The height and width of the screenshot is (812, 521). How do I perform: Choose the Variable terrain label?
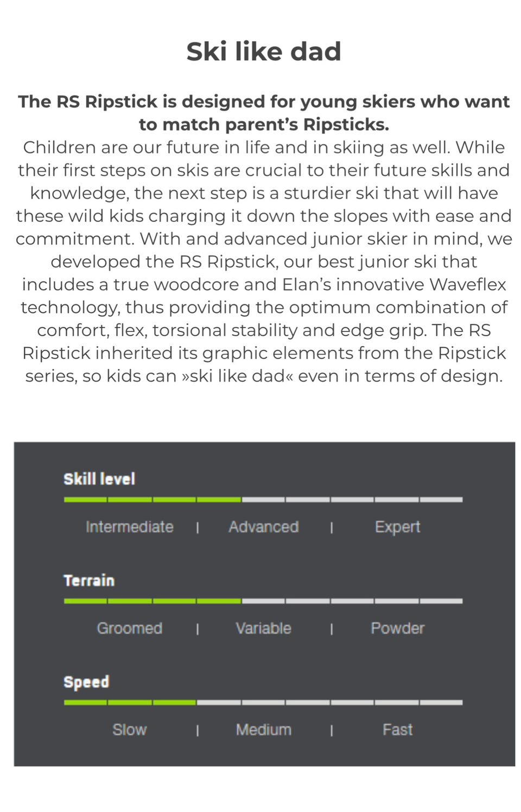click(263, 628)
